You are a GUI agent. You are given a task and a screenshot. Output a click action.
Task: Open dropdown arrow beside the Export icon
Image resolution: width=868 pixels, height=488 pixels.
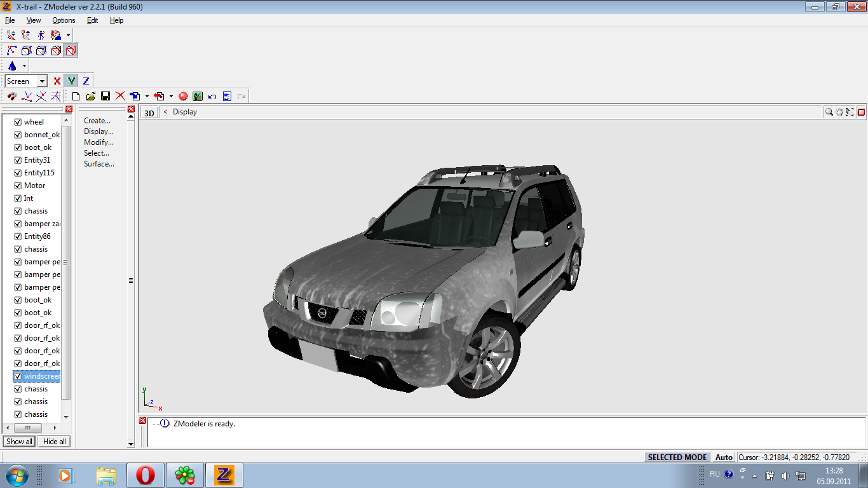(171, 97)
